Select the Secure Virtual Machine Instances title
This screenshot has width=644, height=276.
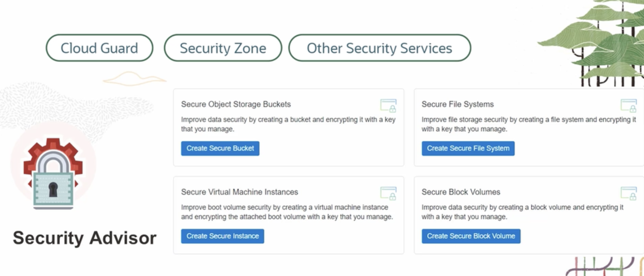(x=239, y=192)
